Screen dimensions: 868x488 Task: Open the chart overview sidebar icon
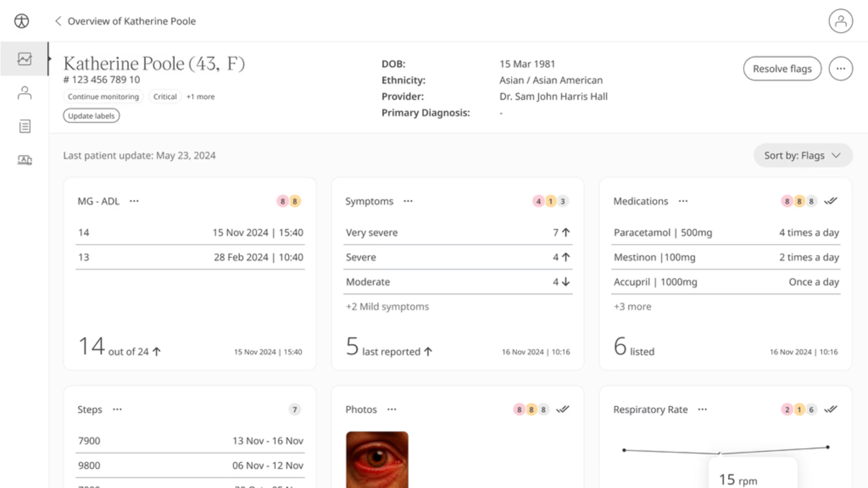click(x=24, y=59)
